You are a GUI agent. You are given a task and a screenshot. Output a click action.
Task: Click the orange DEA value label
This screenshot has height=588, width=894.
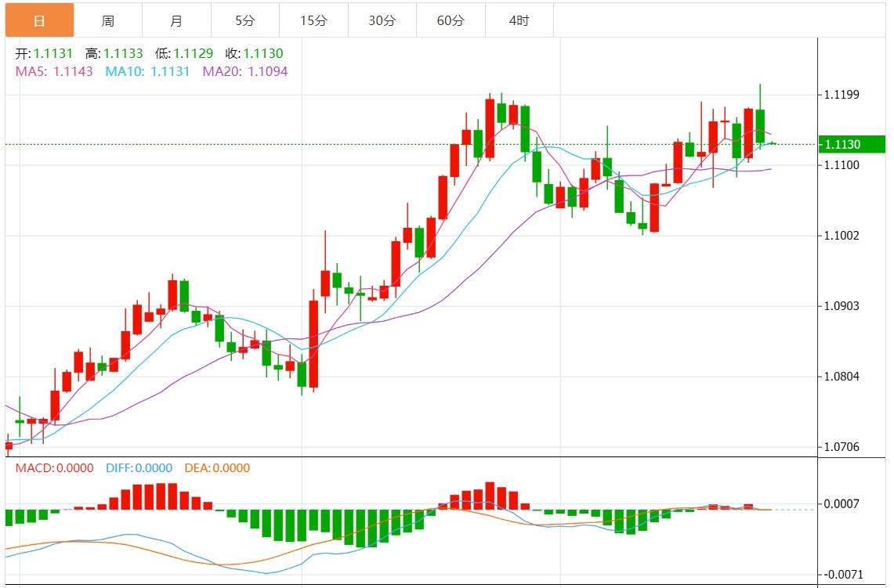click(217, 468)
